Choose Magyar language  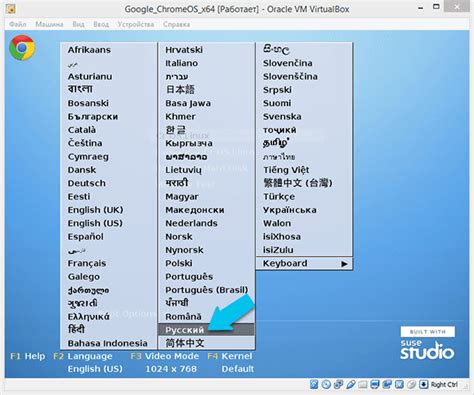(182, 197)
